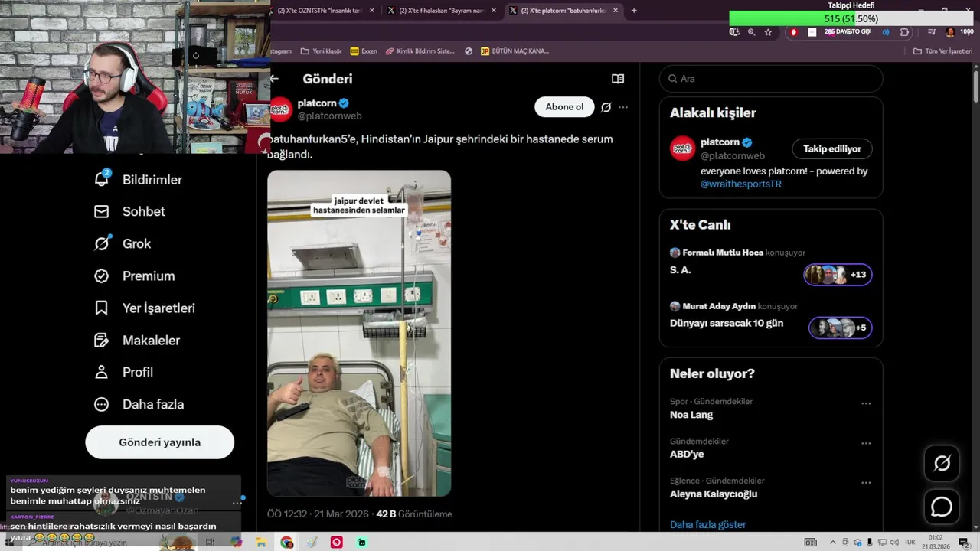Open Noa Lang trend more options
The width and height of the screenshot is (980, 551).
coord(866,403)
